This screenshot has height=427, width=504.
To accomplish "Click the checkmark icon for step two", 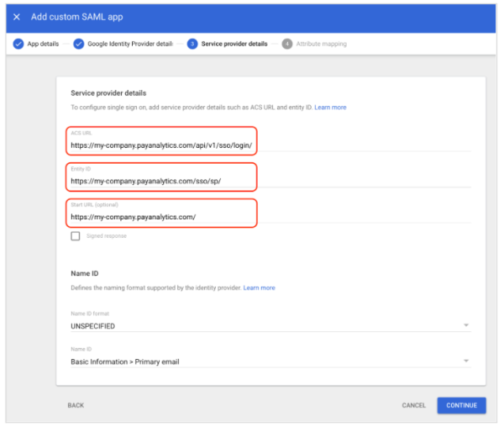I will [79, 44].
